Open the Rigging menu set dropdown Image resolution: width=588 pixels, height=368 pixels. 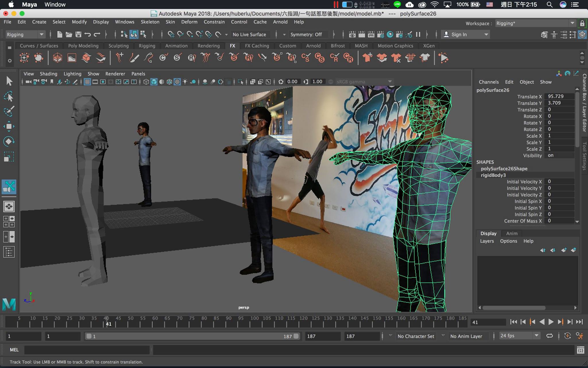pos(25,34)
